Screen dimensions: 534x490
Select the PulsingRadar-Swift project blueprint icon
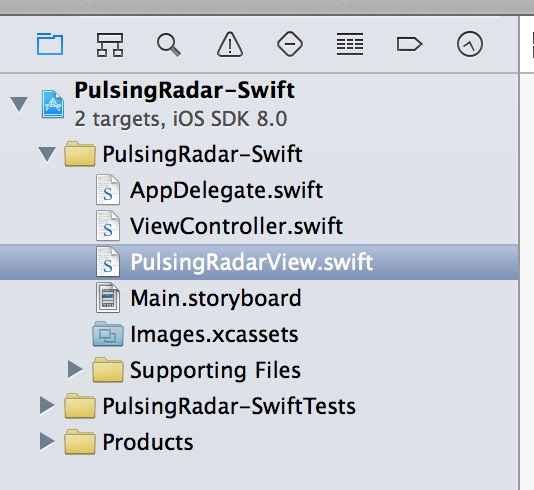53,104
